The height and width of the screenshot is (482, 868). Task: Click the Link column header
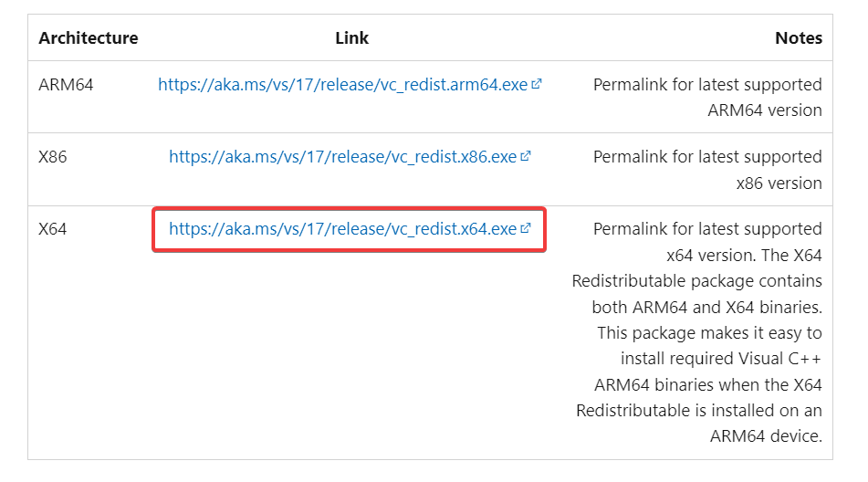click(351, 37)
